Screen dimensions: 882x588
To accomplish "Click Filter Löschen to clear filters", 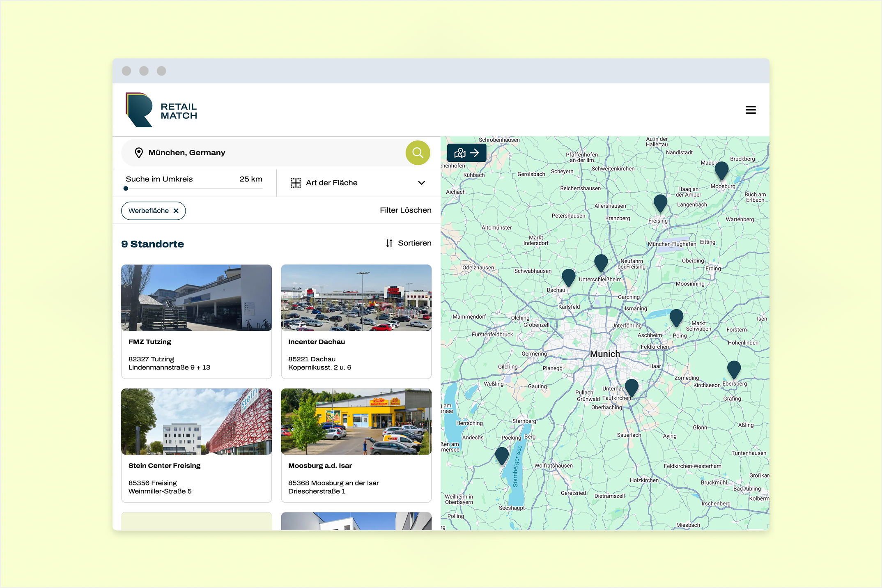I will coord(405,210).
